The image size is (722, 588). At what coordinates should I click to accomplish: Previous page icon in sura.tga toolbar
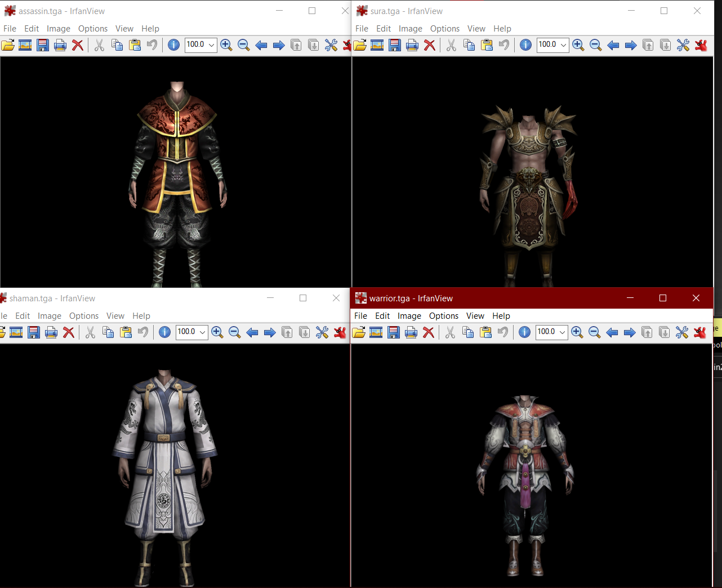coord(648,45)
